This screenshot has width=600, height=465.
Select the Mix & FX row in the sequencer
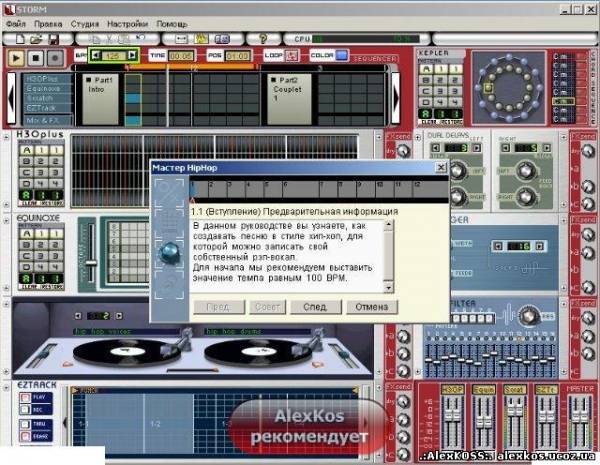pyautogui.click(x=48, y=120)
